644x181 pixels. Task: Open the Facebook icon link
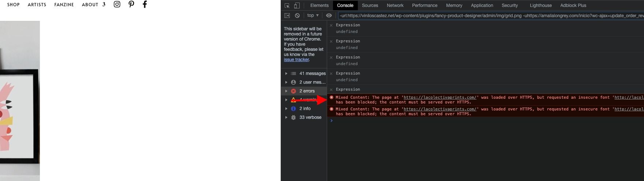tap(145, 4)
